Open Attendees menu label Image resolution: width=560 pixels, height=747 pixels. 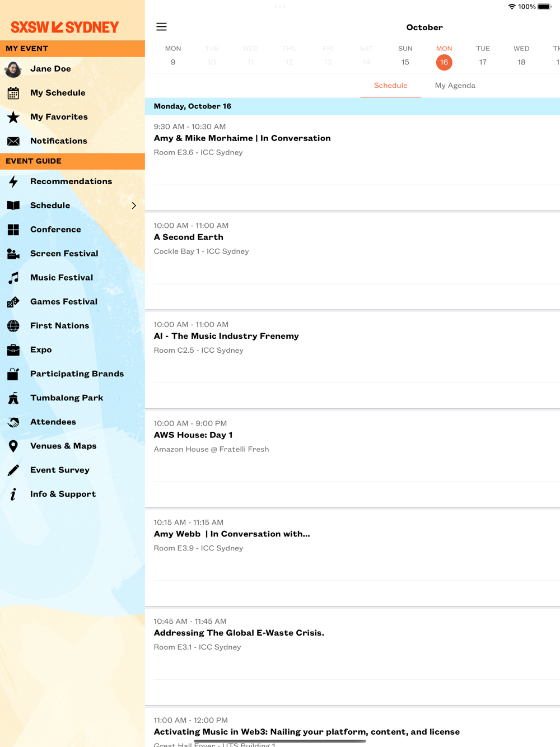click(53, 422)
